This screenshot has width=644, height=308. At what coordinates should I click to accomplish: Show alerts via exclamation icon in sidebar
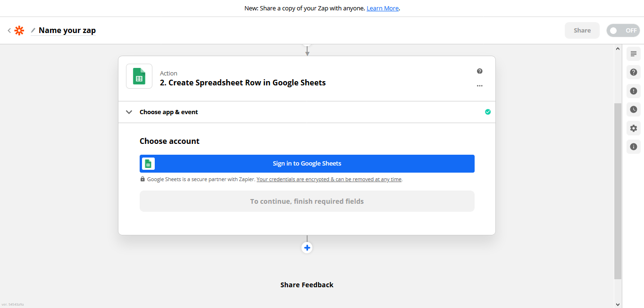pos(633,91)
